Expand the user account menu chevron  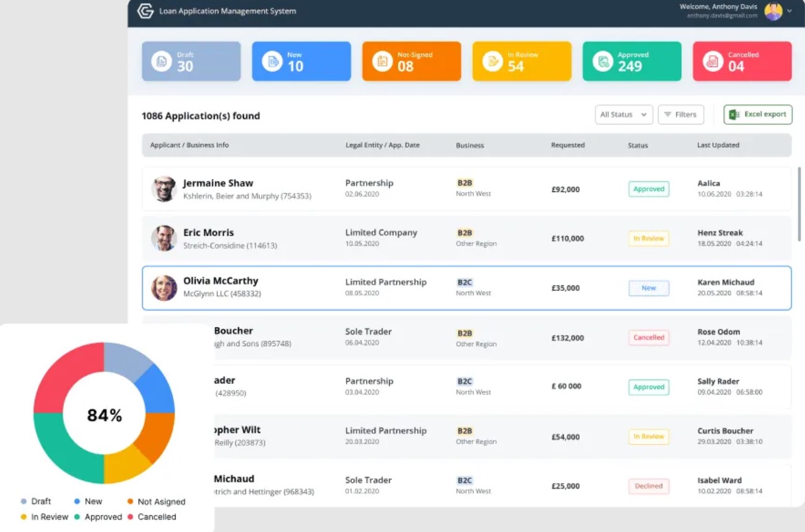(791, 11)
